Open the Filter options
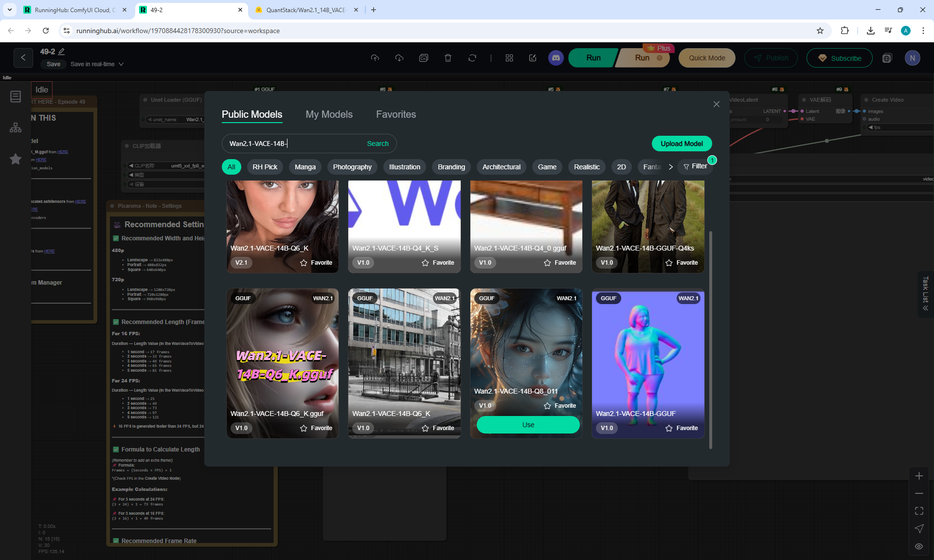934x560 pixels. point(695,166)
